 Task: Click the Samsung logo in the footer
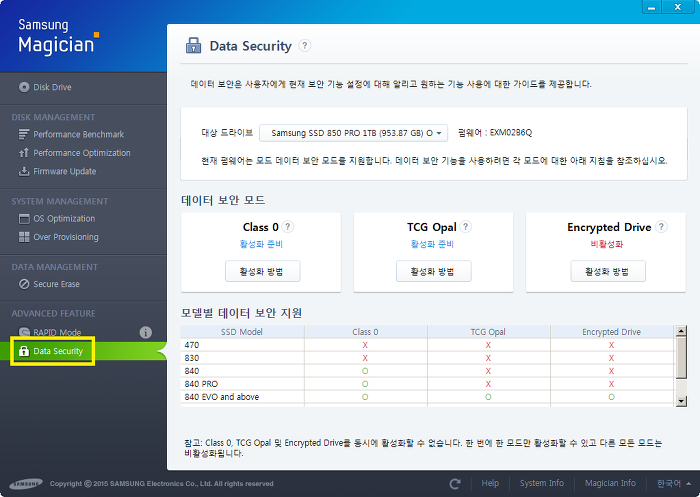pos(26,484)
